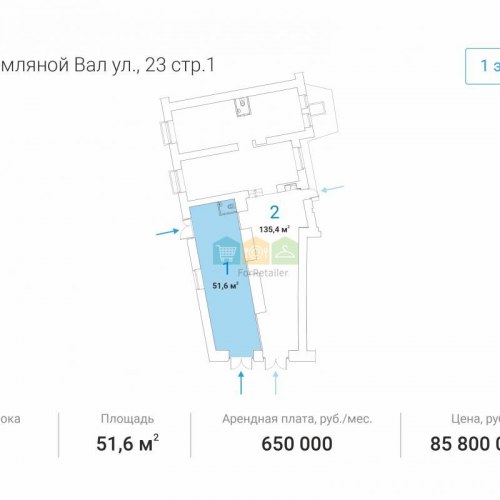This screenshot has width=500, height=500.
Task: Click the dark blue bottom entrance arrow
Action: (241, 383)
